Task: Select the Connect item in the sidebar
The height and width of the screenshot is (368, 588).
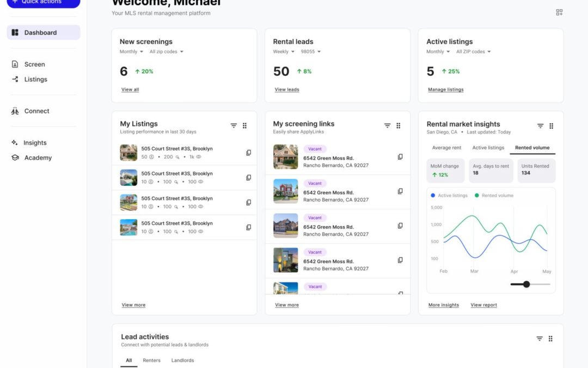Action: click(x=36, y=111)
